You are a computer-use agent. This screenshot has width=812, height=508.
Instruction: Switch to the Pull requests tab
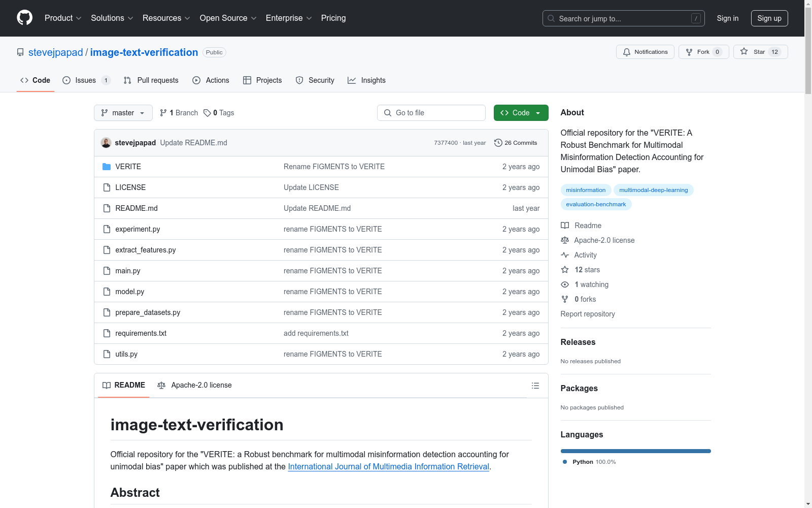[x=151, y=80]
